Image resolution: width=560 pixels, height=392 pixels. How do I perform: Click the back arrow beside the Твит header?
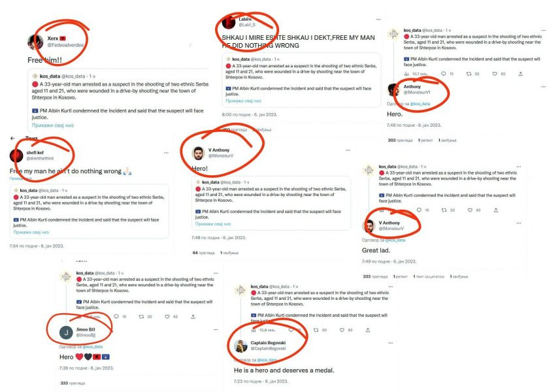click(12, 138)
